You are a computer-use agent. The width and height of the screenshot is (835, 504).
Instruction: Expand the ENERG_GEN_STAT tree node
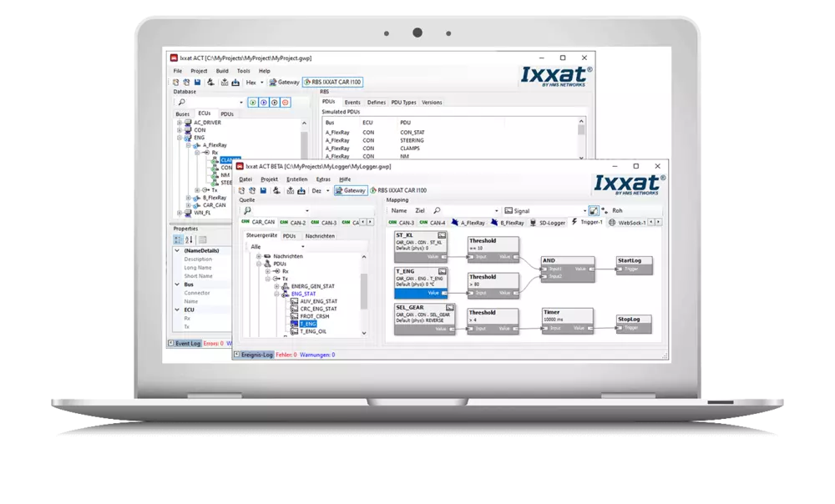tap(277, 286)
